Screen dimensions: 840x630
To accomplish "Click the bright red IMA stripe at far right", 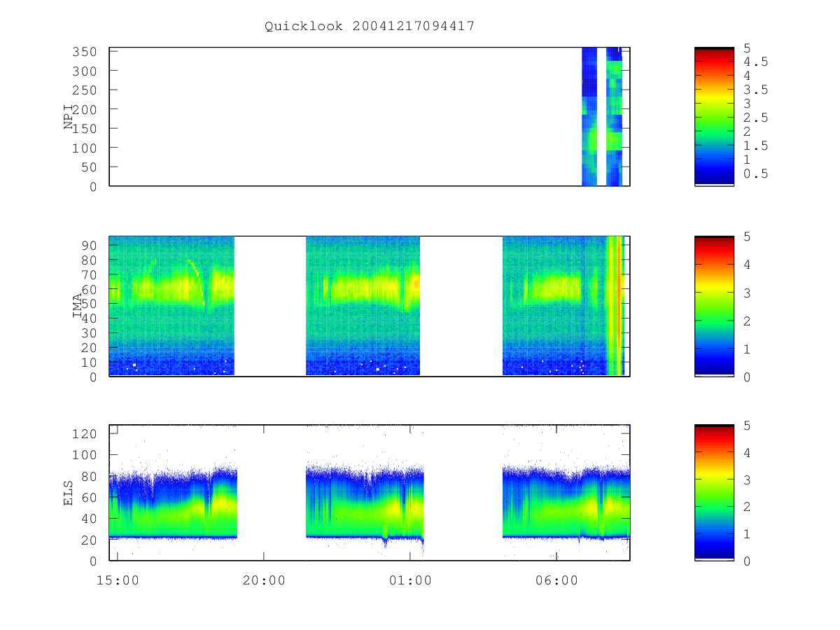I will (619, 306).
